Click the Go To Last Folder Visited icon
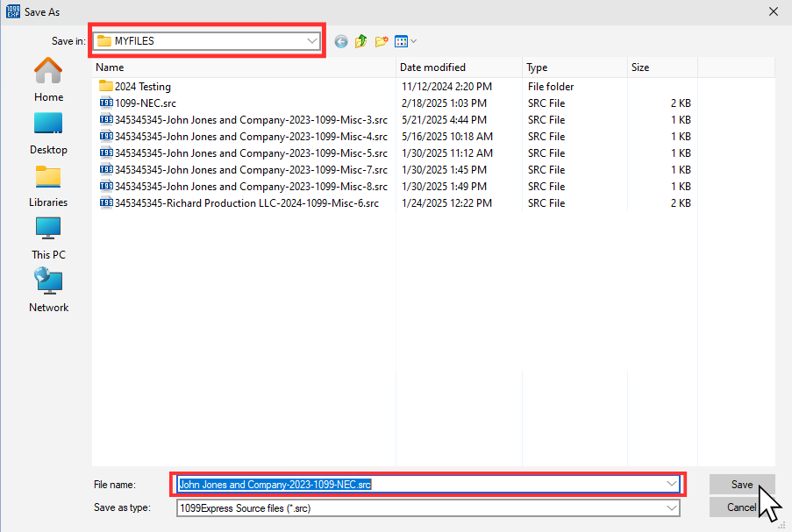This screenshot has height=532, width=792. click(341, 40)
